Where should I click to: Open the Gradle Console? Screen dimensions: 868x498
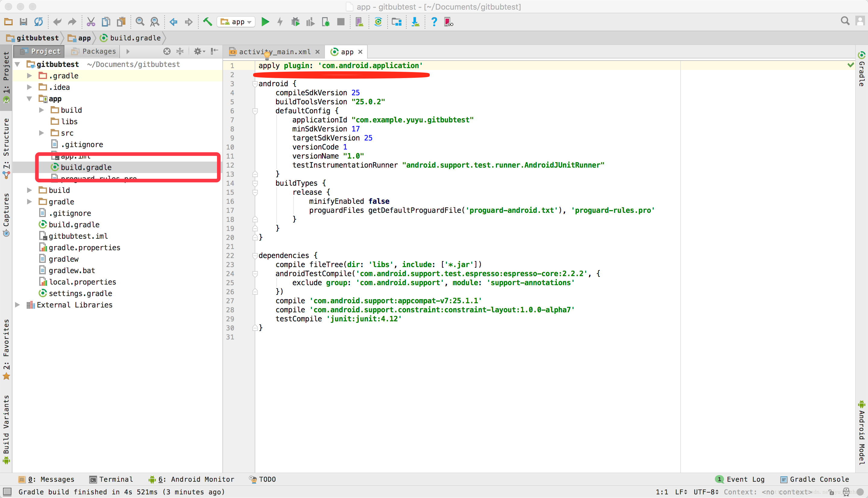[x=814, y=480]
